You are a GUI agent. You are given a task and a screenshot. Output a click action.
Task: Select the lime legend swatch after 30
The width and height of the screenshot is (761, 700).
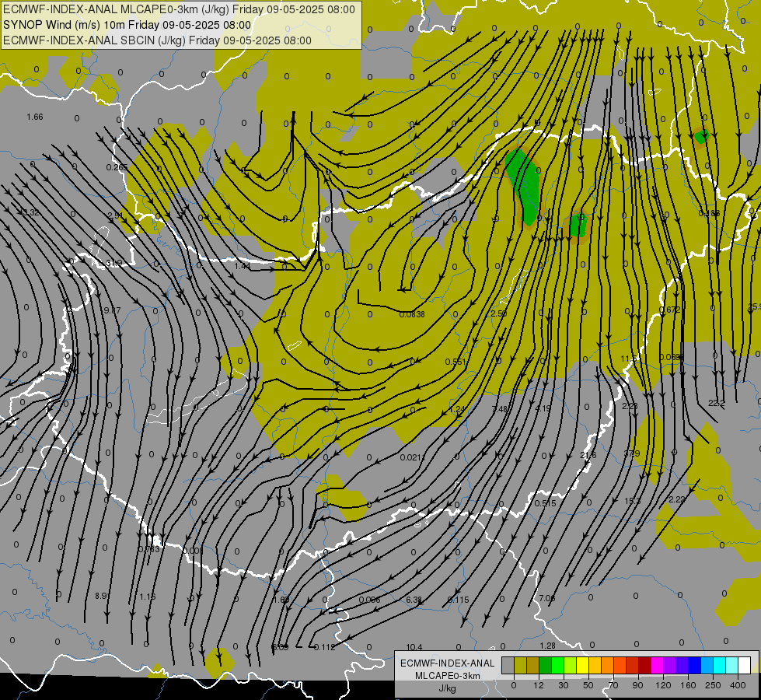click(x=571, y=666)
